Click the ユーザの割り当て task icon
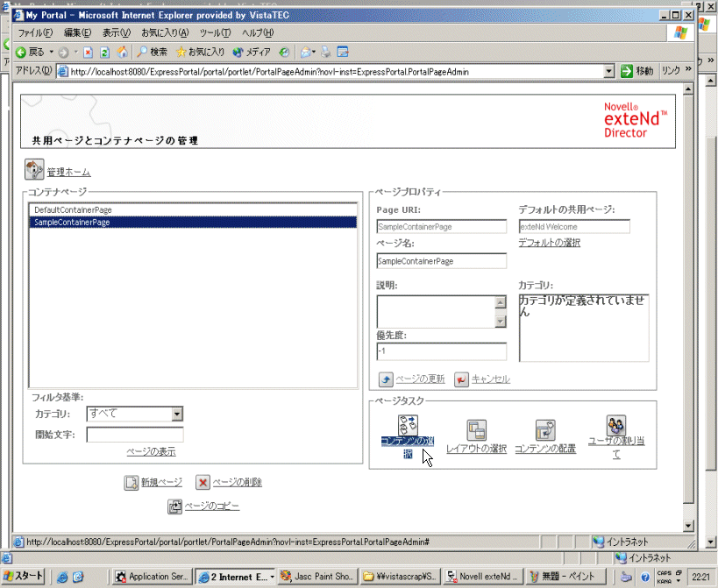 coord(616,425)
